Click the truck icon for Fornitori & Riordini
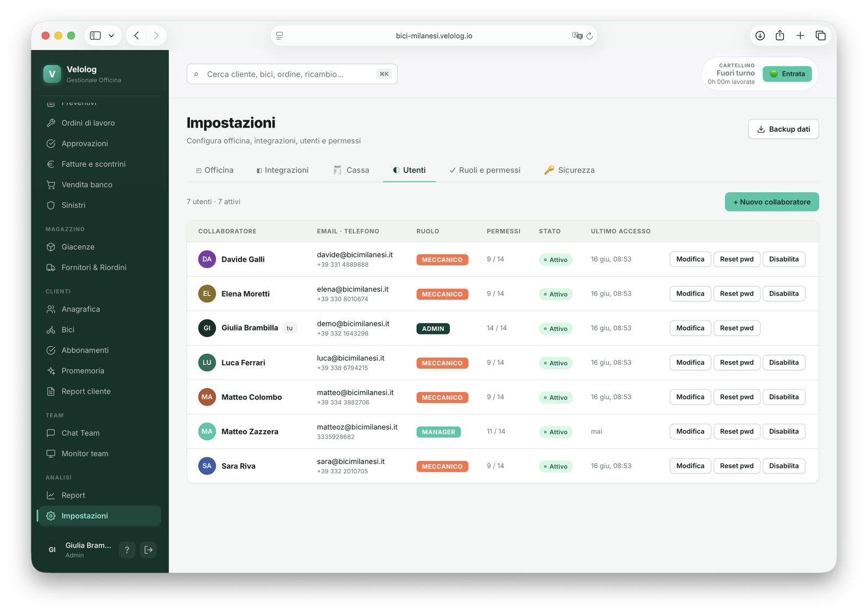Screen dimensions: 868x614 coord(51,268)
